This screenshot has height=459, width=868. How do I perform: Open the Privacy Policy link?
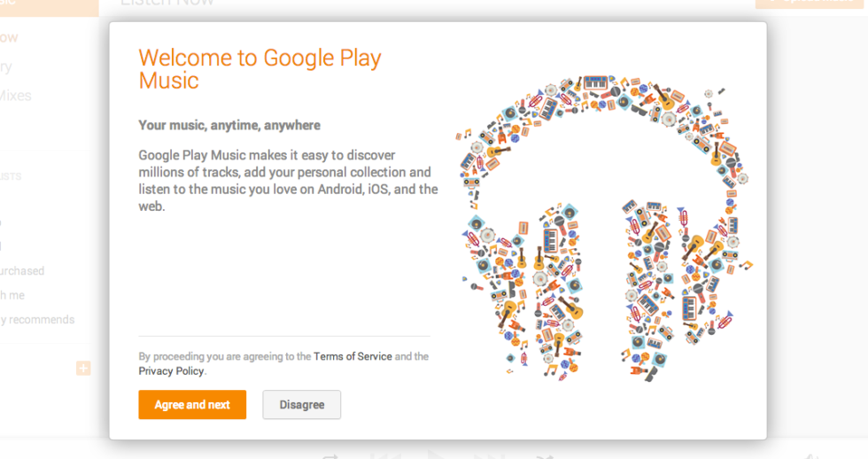tap(171, 371)
